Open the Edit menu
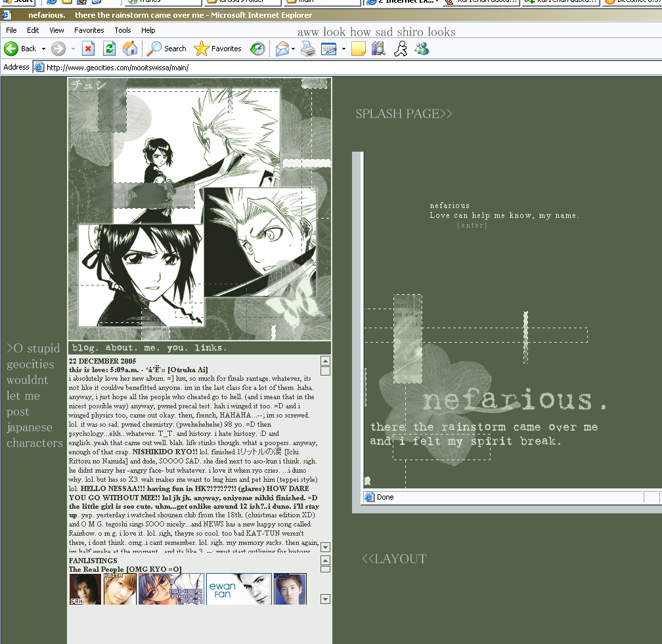662x644 pixels. (x=33, y=30)
